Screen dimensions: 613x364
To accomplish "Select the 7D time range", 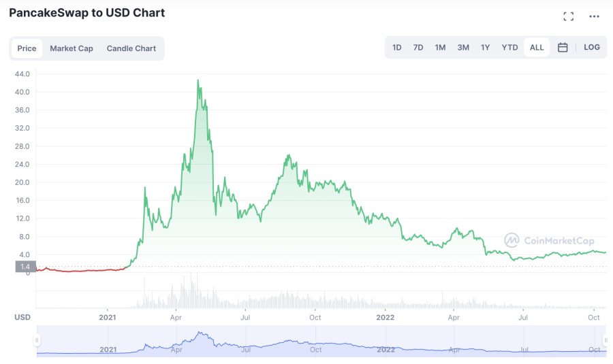I will pos(418,48).
